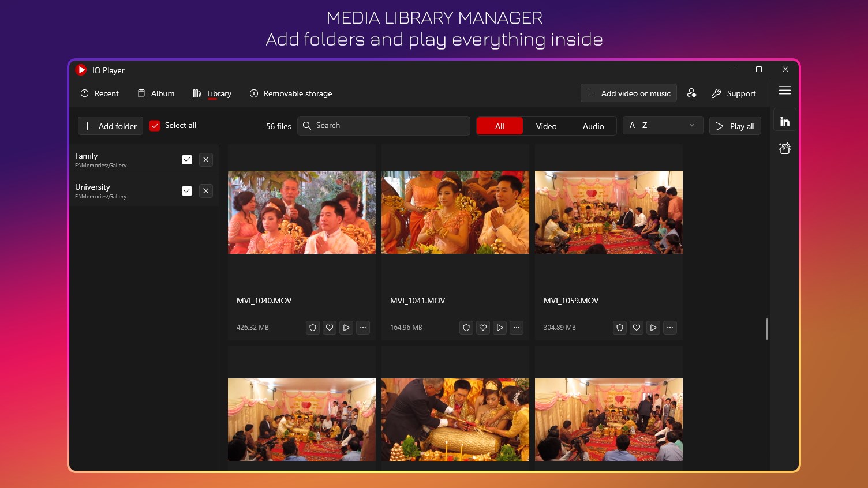
Task: Switch to the Album tab
Action: coord(156,93)
